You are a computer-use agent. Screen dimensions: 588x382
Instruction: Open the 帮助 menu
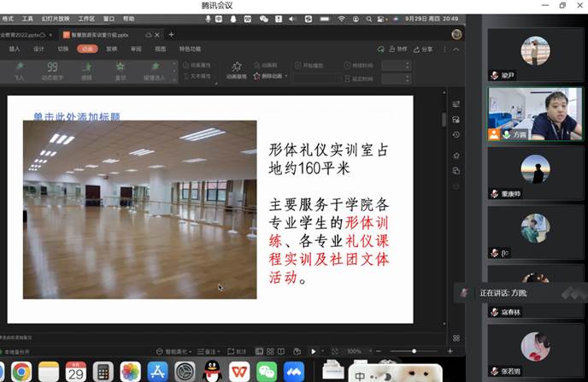click(128, 19)
